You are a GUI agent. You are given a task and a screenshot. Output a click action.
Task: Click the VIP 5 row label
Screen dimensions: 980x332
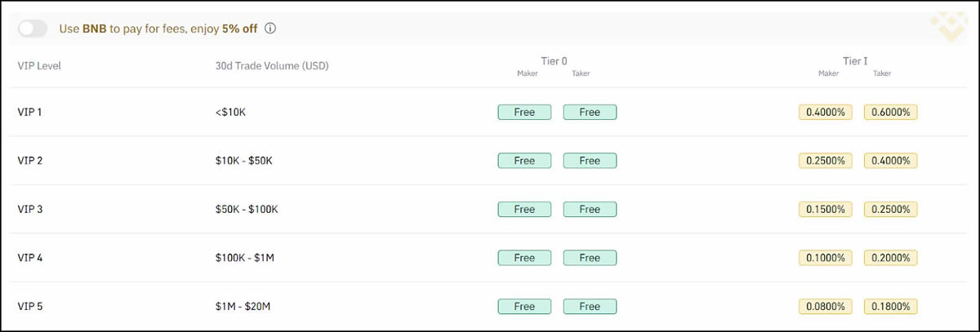pyautogui.click(x=30, y=307)
